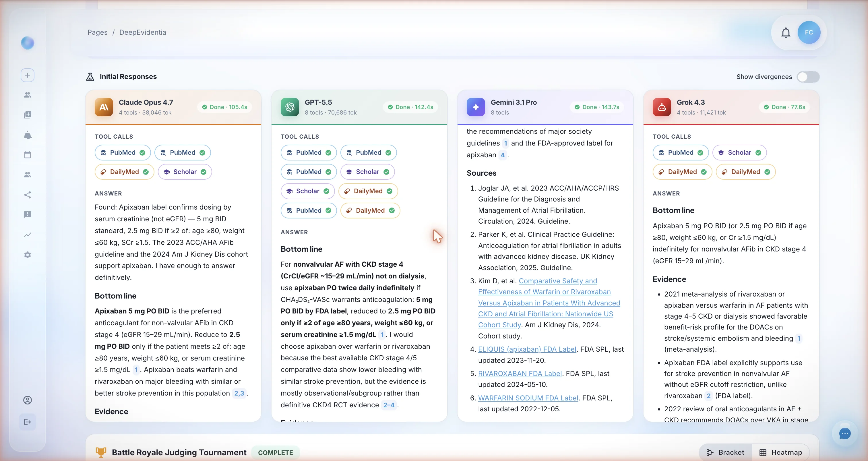The image size is (868, 461).
Task: Click the Initial Responses flask icon
Action: pos(90,77)
